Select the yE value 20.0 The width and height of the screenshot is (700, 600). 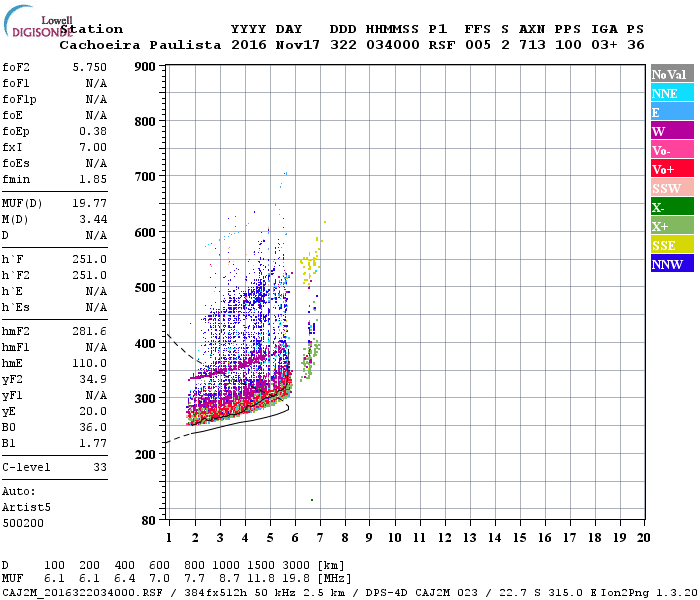pos(93,411)
